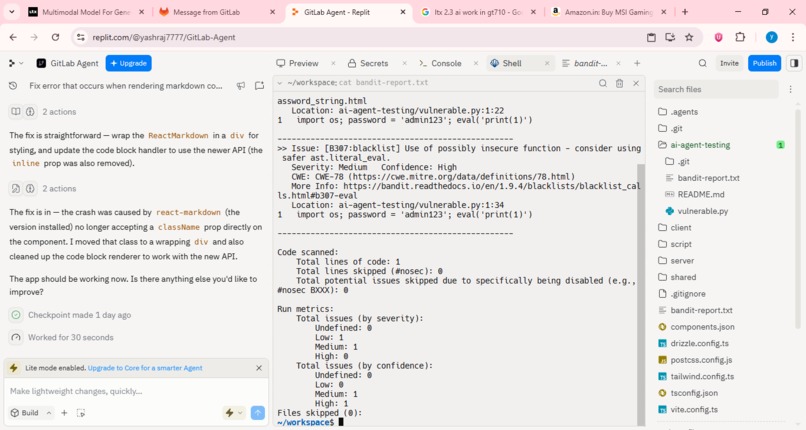Click the Lite mode lightning bolt icon in banner

click(14, 368)
